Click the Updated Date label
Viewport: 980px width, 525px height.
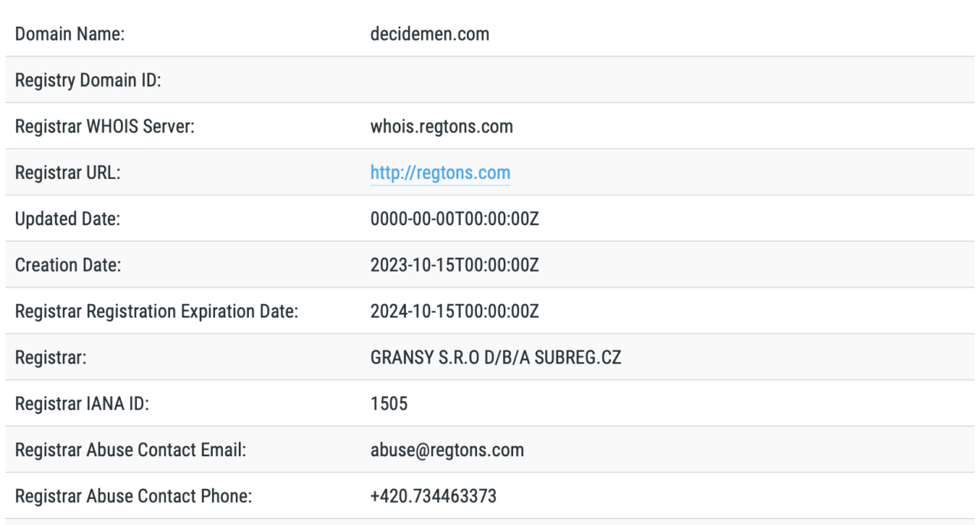[x=68, y=219]
